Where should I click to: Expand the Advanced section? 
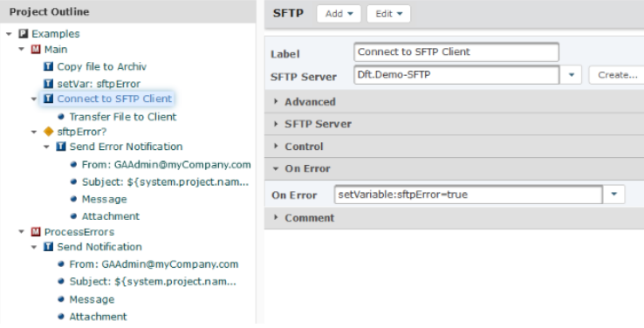(276, 101)
